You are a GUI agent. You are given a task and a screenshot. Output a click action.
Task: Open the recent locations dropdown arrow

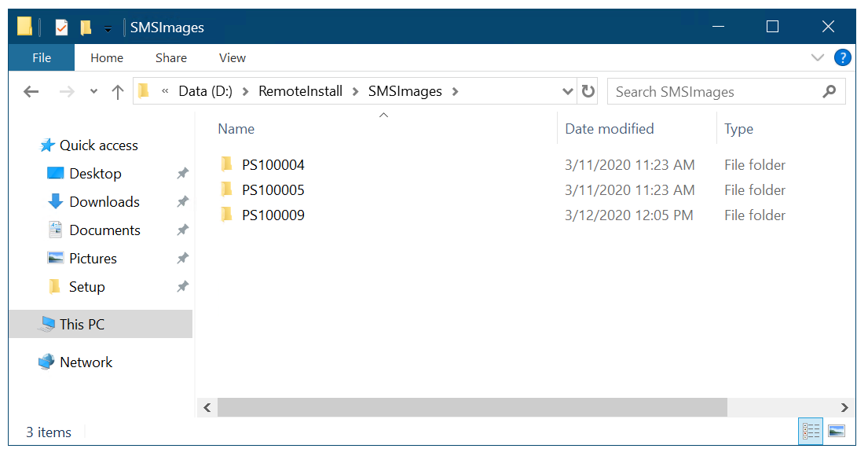(94, 91)
